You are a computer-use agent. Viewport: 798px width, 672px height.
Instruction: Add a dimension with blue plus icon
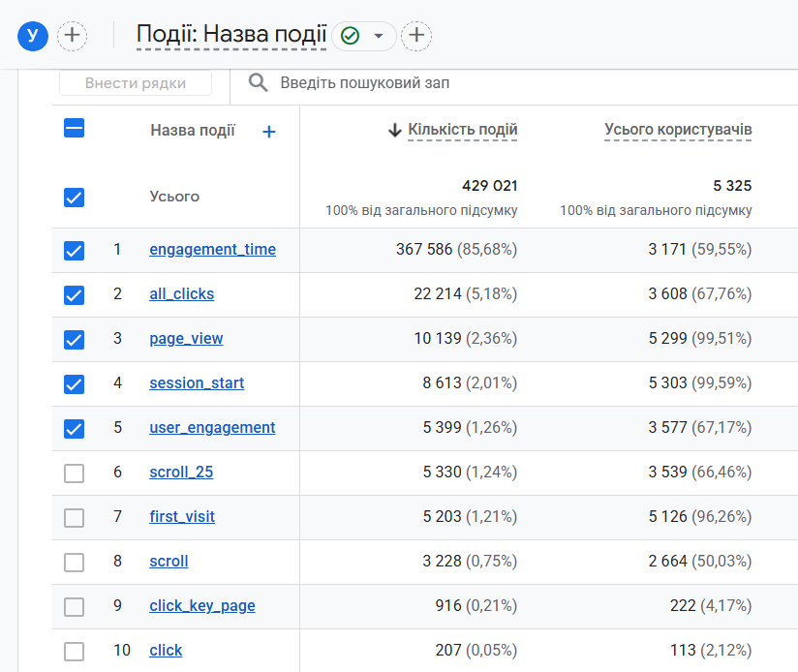coord(268,132)
